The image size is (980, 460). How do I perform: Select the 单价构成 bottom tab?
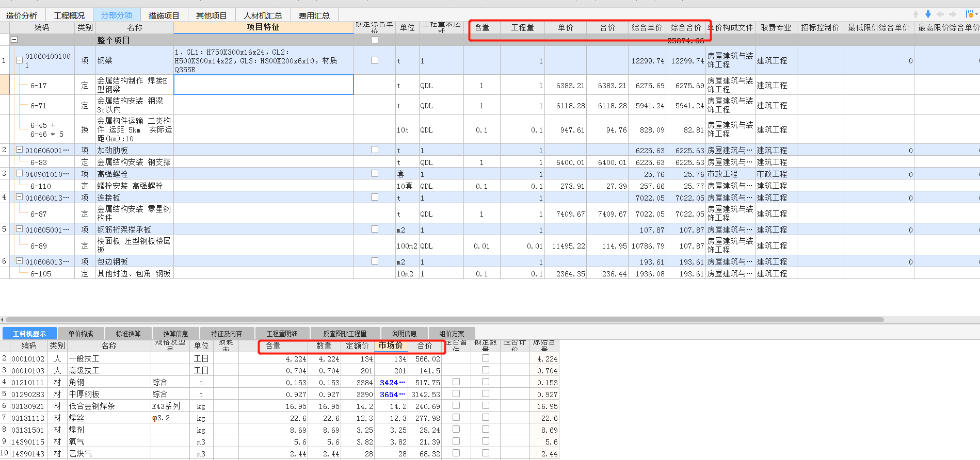(81, 334)
